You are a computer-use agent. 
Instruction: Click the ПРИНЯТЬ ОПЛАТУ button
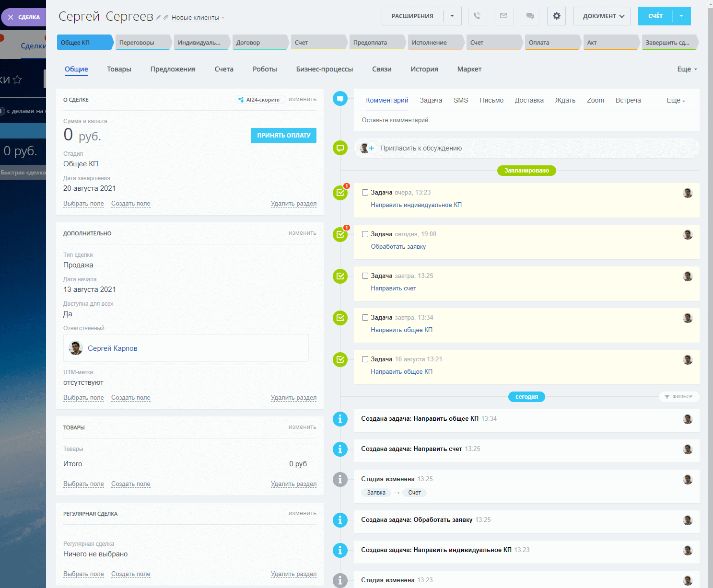(x=283, y=135)
